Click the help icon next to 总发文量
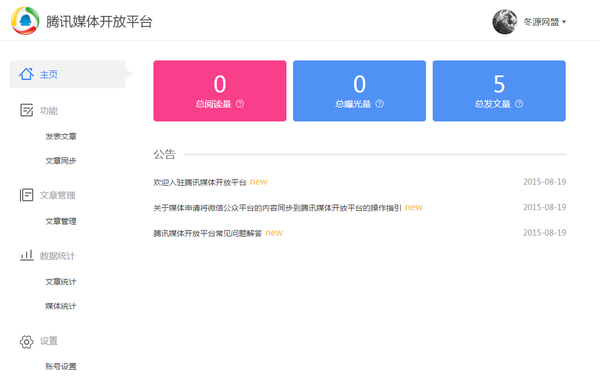The image size is (600, 377). pyautogui.click(x=519, y=104)
